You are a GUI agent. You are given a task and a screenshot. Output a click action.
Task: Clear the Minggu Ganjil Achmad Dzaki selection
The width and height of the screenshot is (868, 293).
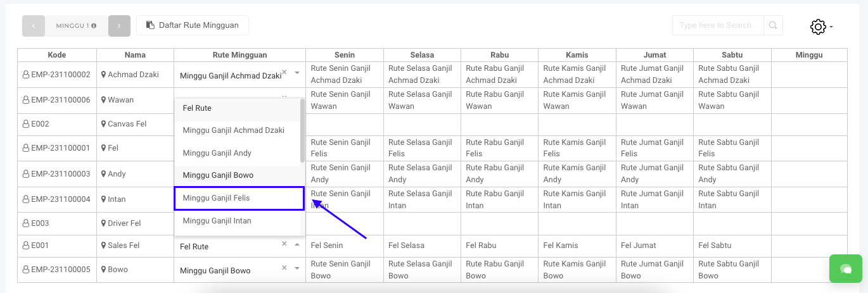pyautogui.click(x=284, y=73)
